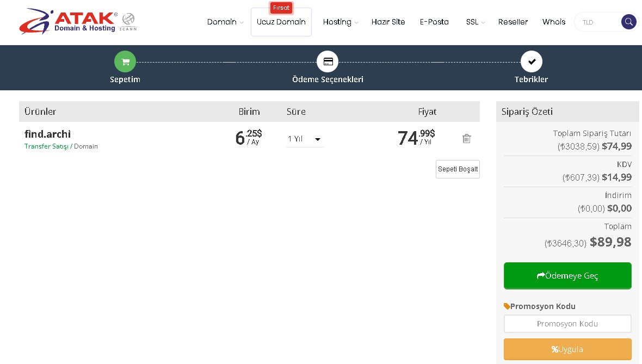Viewport: 642px width, 364px height.
Task: Open the Ucuz Domain menu item
Action: coord(281,22)
